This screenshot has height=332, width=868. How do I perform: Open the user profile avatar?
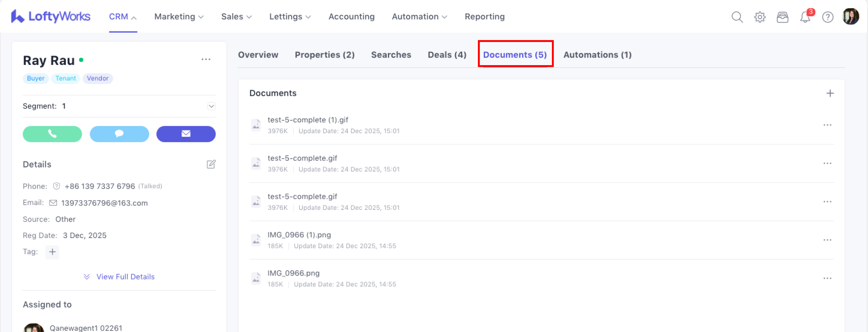pos(850,17)
